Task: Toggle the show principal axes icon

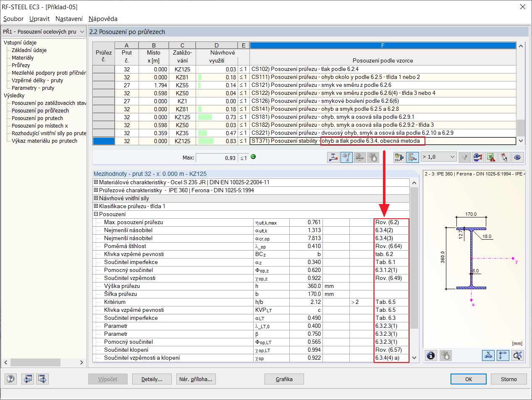Action: click(x=503, y=356)
